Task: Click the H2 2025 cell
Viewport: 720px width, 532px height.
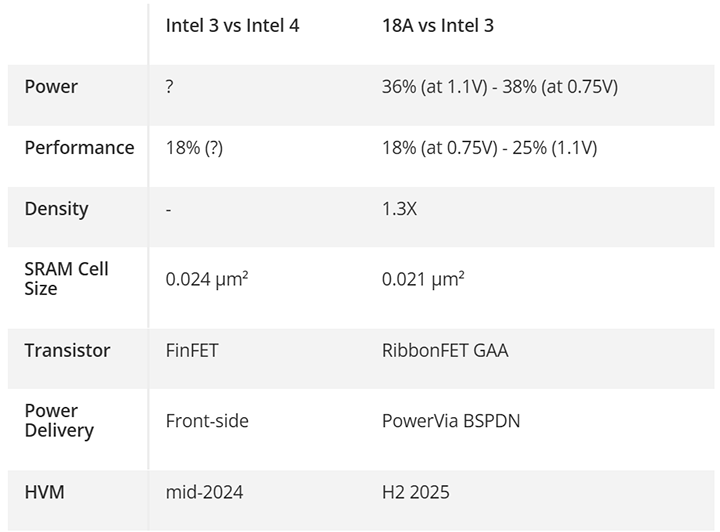Action: point(415,493)
